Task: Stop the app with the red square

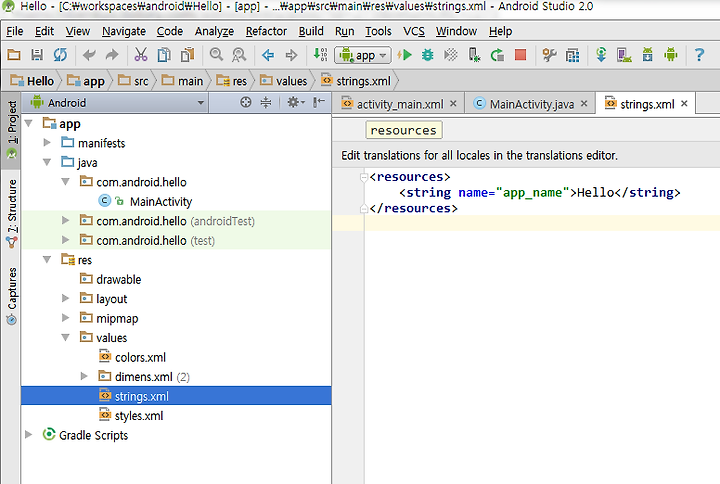Action: click(x=520, y=55)
